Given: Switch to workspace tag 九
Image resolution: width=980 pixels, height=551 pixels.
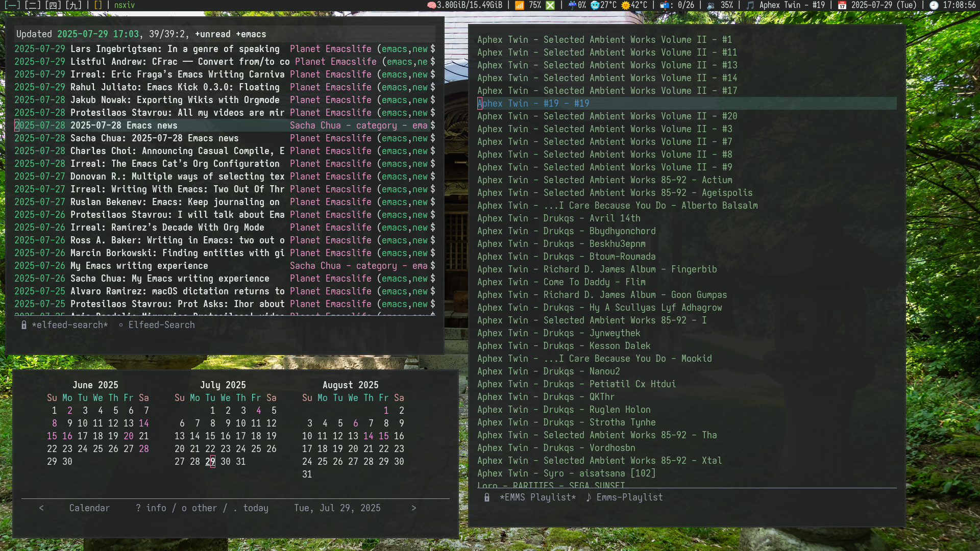Looking at the screenshot, I should (73, 5).
